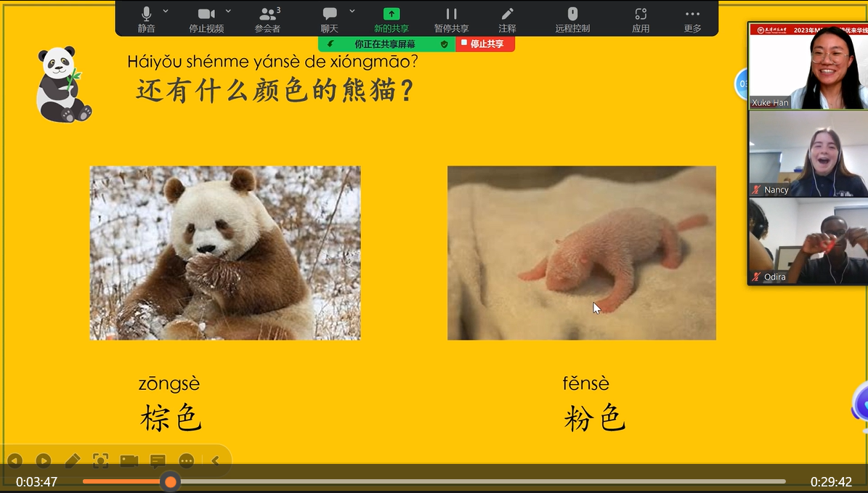
Task: Expand audio options arrow beside microphone
Action: 166,12
